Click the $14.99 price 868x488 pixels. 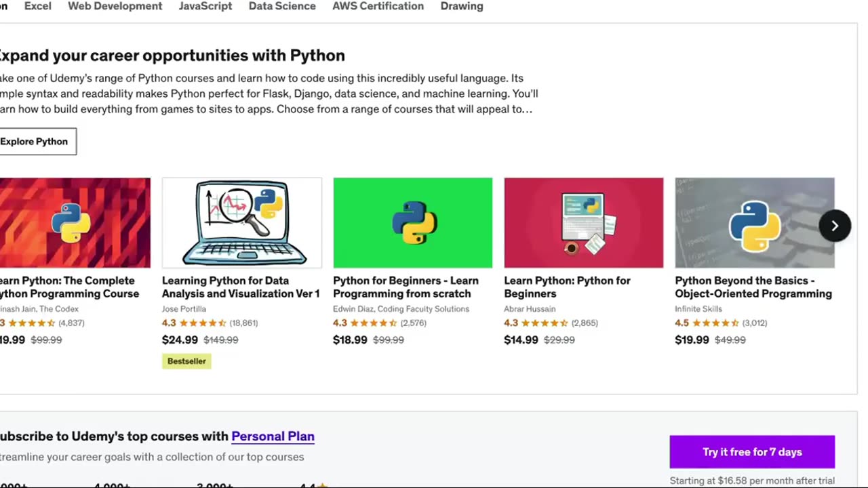pos(521,340)
